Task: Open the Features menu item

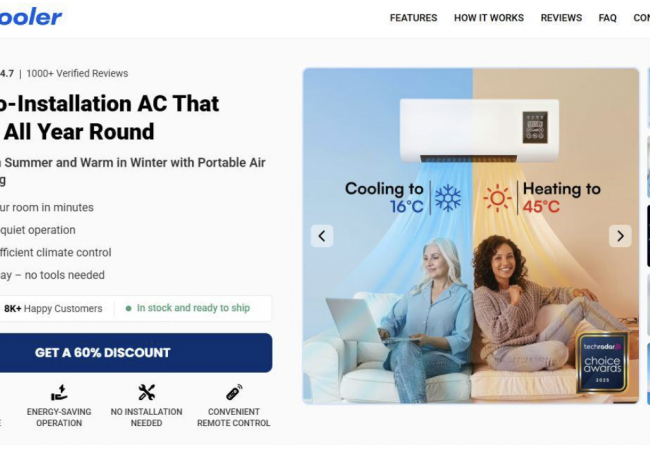Action: coord(413,18)
